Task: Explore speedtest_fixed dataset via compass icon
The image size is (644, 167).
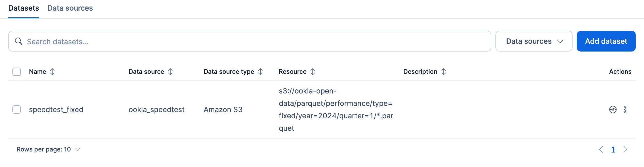Action: [x=613, y=110]
